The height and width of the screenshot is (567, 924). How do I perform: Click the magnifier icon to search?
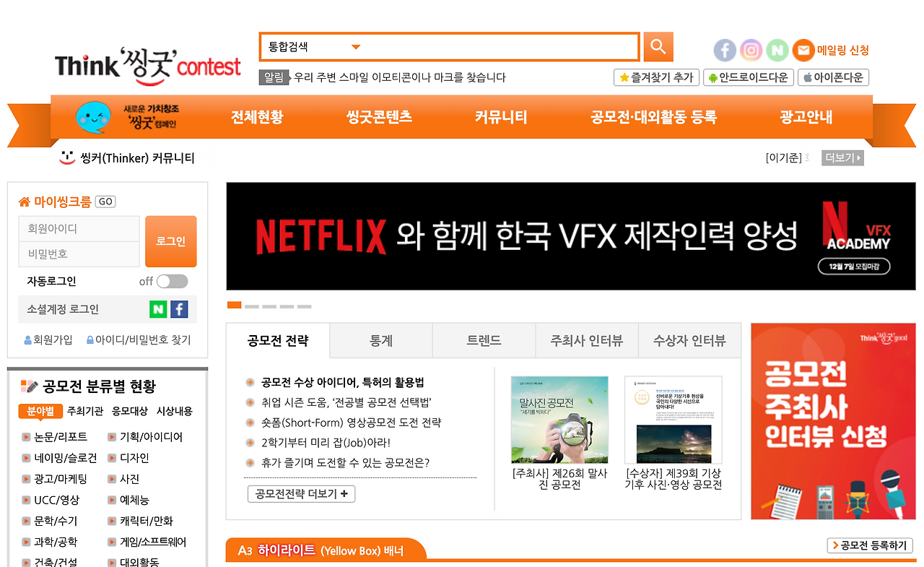[x=657, y=46]
